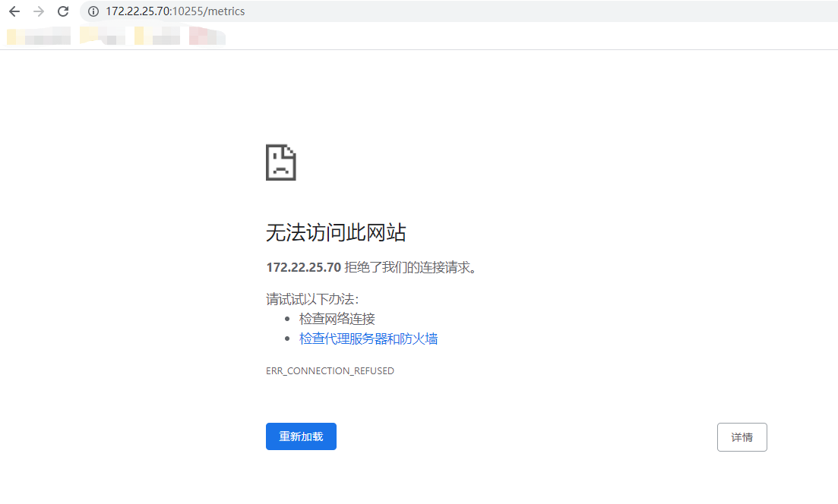Click the 无法访问此网站 heading text

click(x=337, y=232)
